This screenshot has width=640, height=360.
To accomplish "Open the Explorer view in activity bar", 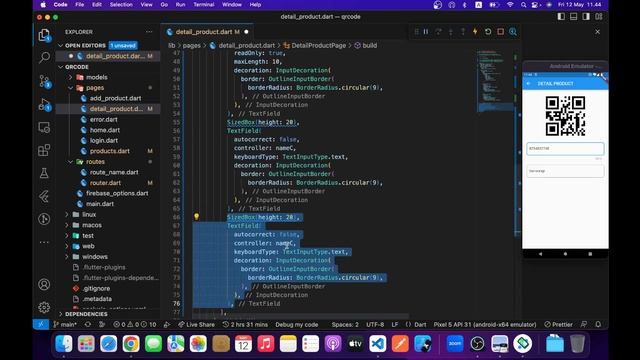I will (44, 35).
